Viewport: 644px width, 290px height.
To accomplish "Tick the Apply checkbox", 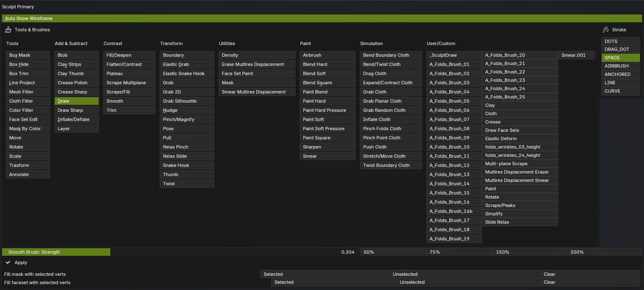I will pyautogui.click(x=8, y=262).
